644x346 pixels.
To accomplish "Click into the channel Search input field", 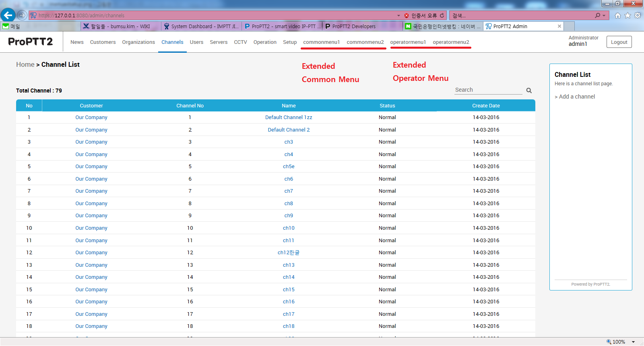I will click(x=488, y=90).
